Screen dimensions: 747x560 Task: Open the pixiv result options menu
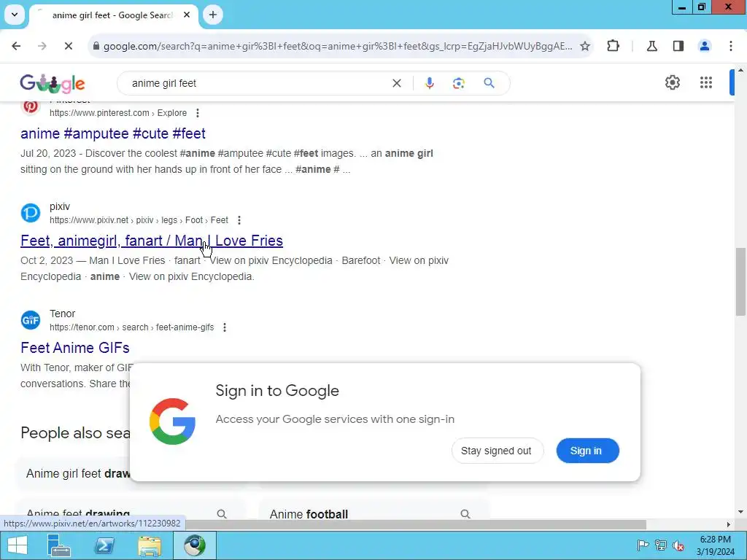239,220
